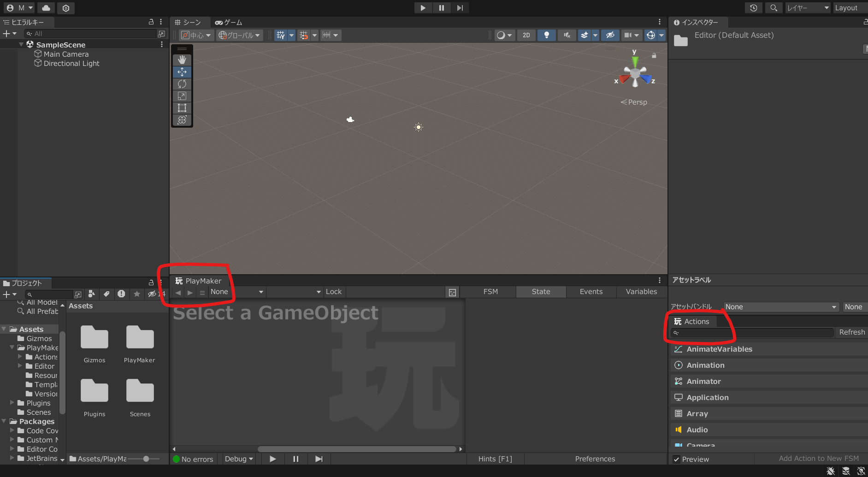868x477 pixels.
Task: Open the Audio action category
Action: pyautogui.click(x=769, y=430)
